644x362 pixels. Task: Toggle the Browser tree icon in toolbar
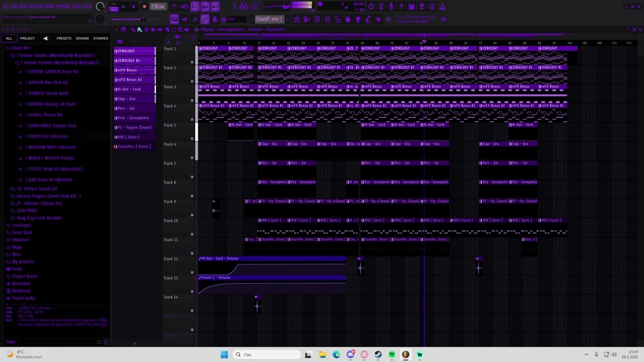337,19
